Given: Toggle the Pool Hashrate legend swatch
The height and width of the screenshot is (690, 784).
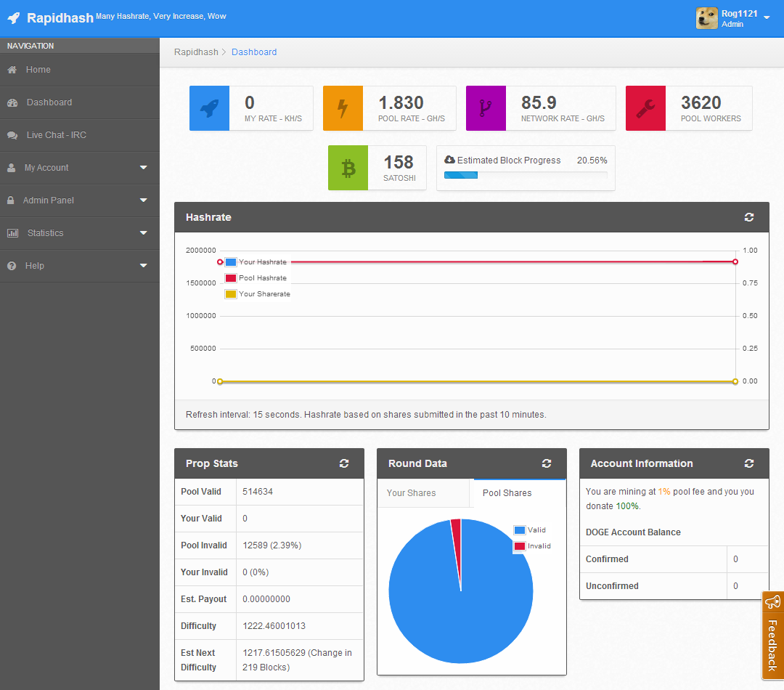Looking at the screenshot, I should [231, 278].
